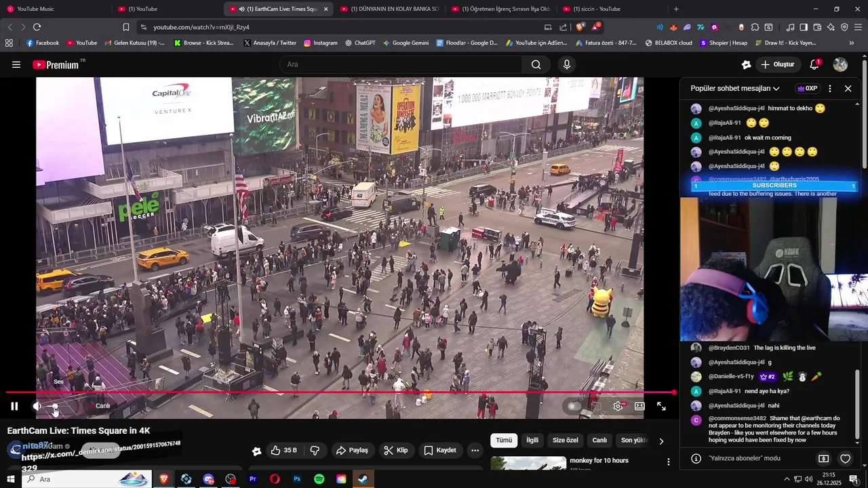868x488 pixels.
Task: Like the video showing 35 B
Action: [283, 450]
